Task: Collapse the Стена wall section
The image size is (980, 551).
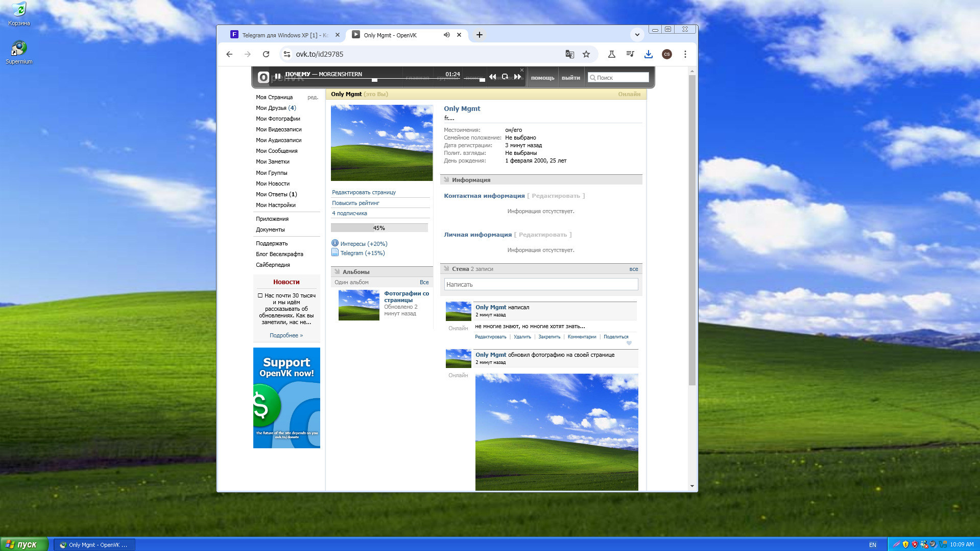Action: click(447, 269)
